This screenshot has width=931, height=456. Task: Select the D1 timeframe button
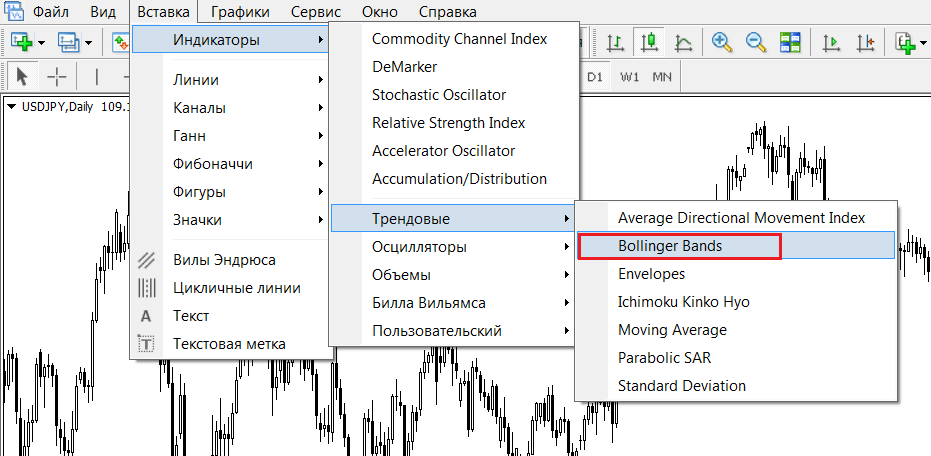point(595,77)
